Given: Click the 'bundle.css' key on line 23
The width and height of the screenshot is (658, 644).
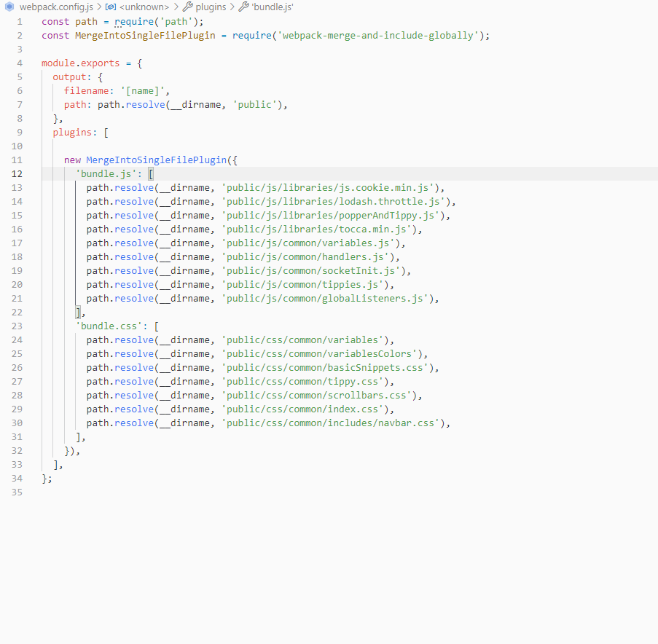Looking at the screenshot, I should 109,326.
